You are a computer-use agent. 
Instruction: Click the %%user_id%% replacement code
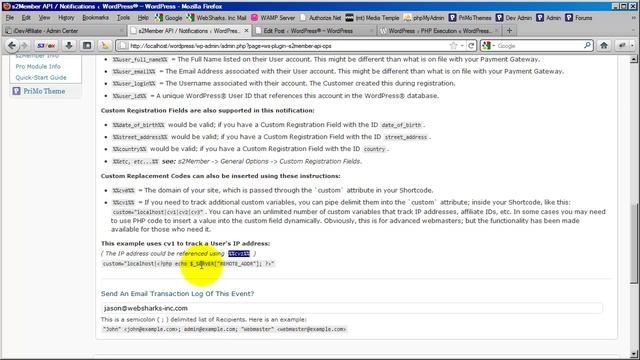tap(129, 96)
